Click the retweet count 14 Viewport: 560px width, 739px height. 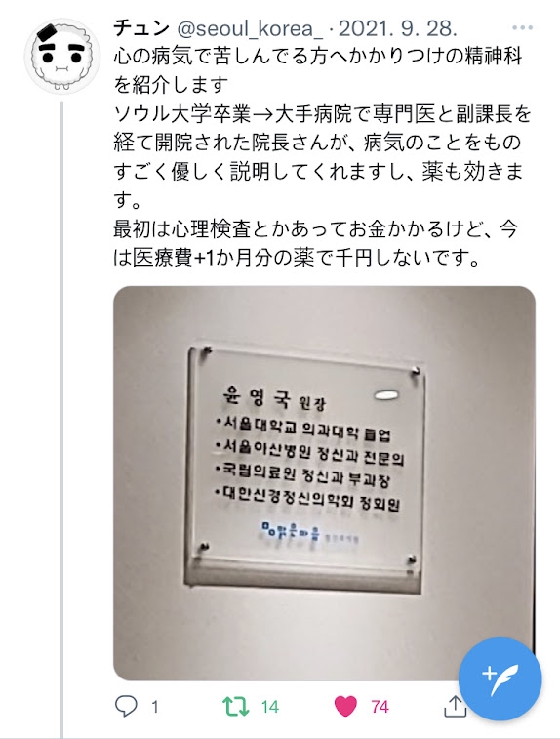click(270, 707)
